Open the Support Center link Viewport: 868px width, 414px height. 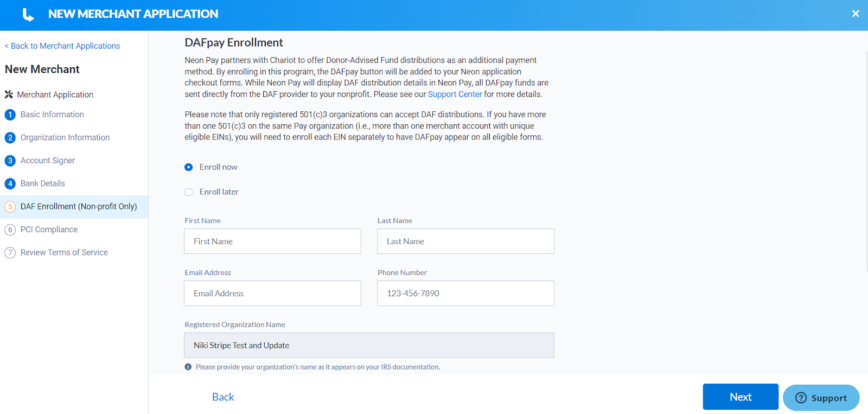pos(455,94)
